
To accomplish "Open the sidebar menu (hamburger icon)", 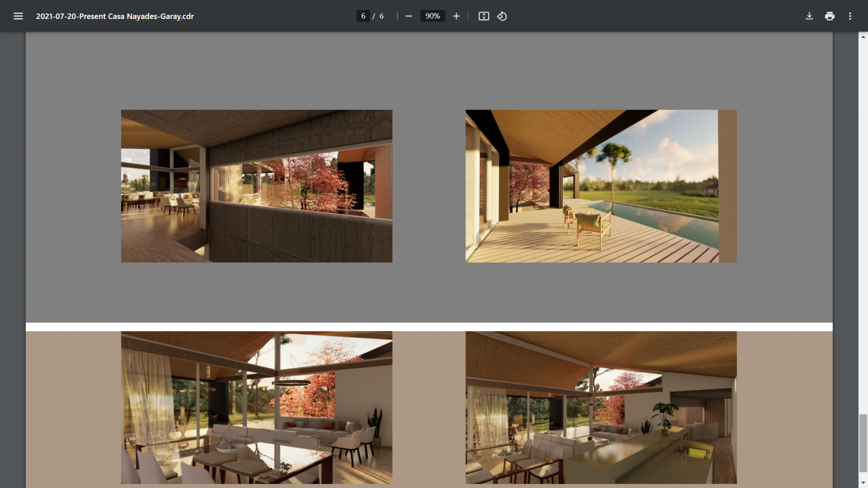I will point(18,16).
